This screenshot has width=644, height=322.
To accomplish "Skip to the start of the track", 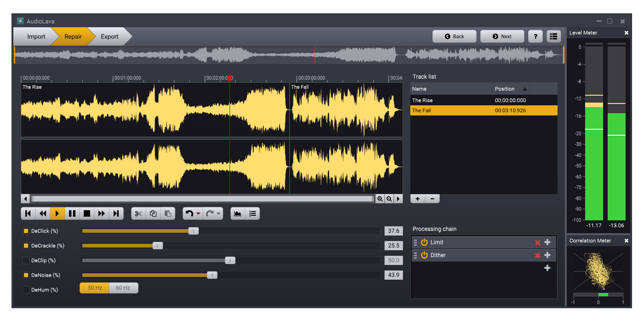I will (x=28, y=213).
